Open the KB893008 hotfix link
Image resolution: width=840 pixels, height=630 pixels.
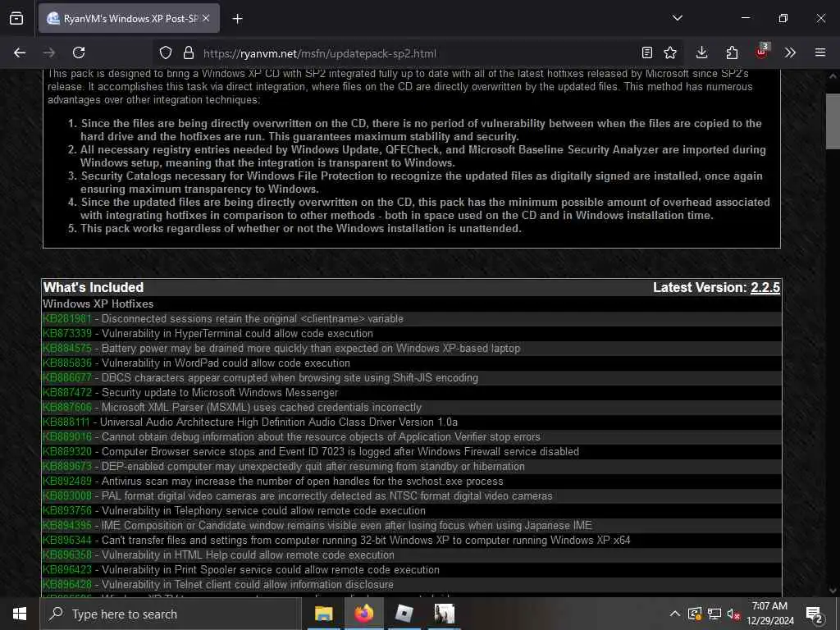point(67,496)
